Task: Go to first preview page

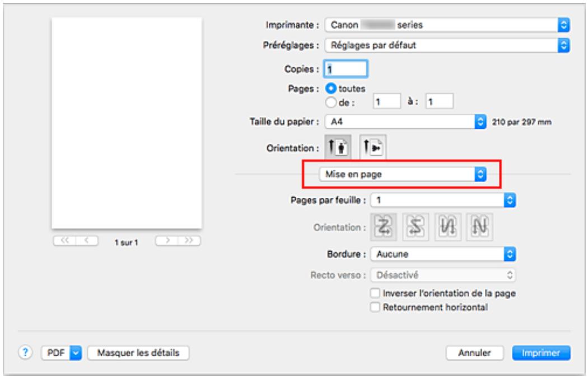Action: tap(64, 240)
